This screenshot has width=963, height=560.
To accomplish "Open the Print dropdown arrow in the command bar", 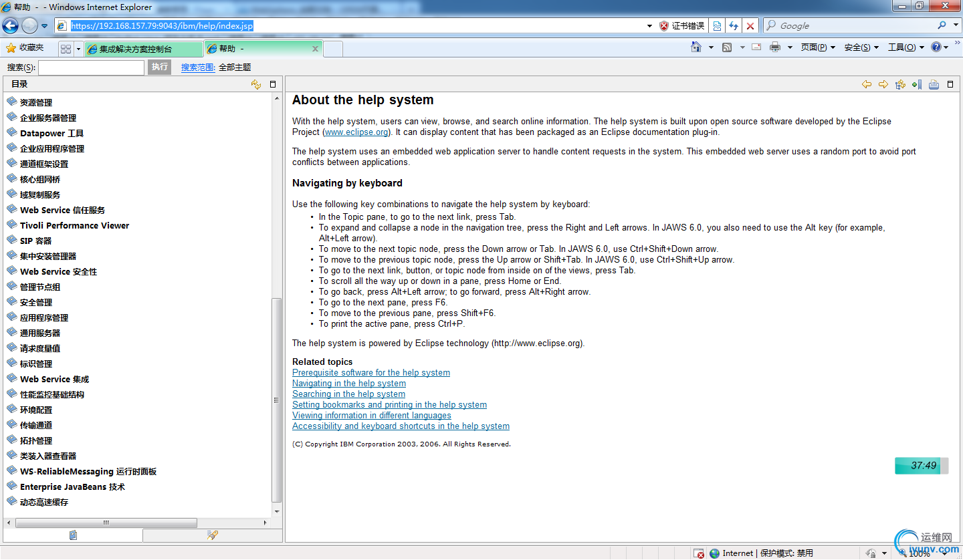I will point(790,47).
